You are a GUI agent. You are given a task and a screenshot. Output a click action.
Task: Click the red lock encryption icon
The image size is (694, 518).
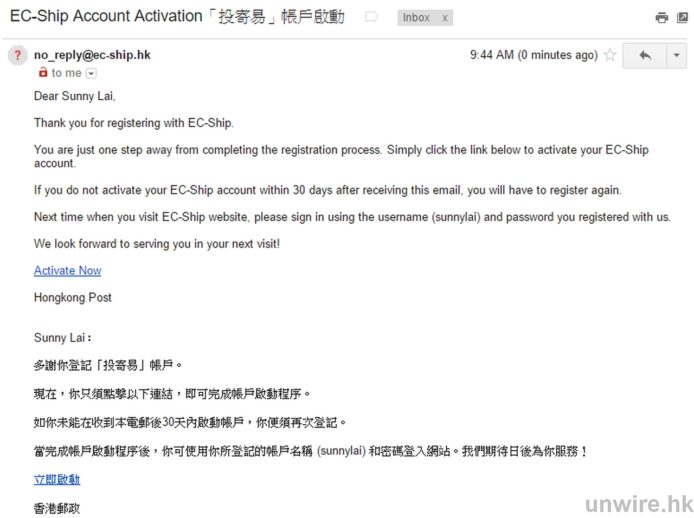click(x=42, y=73)
